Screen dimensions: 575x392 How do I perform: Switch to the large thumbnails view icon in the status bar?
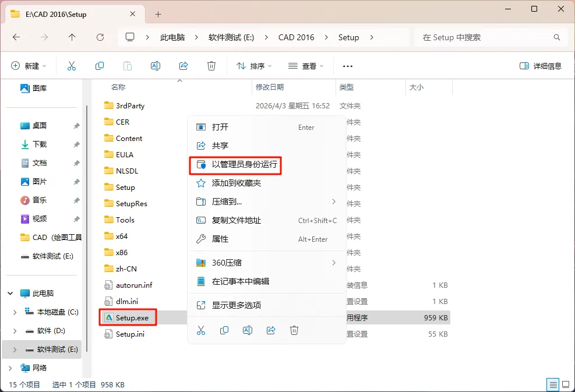tap(566, 384)
